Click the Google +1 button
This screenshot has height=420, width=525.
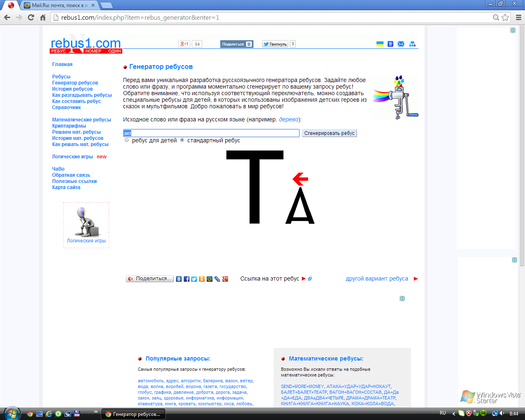point(184,44)
